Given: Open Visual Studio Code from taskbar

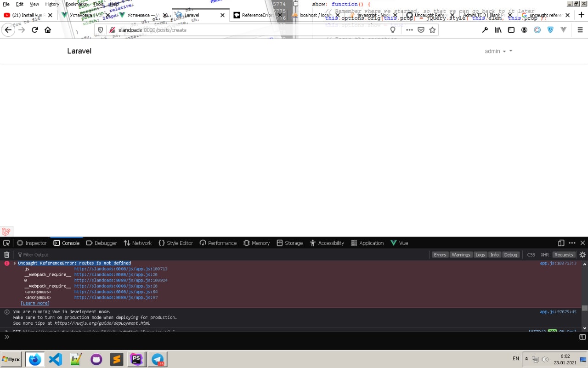Looking at the screenshot, I should point(55,359).
